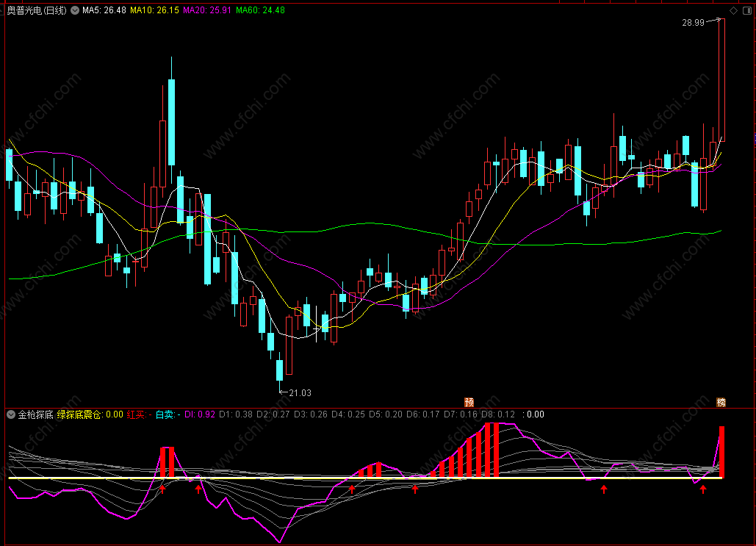Click the DI: 0.92 value
The image size is (756, 546).
tap(200, 414)
